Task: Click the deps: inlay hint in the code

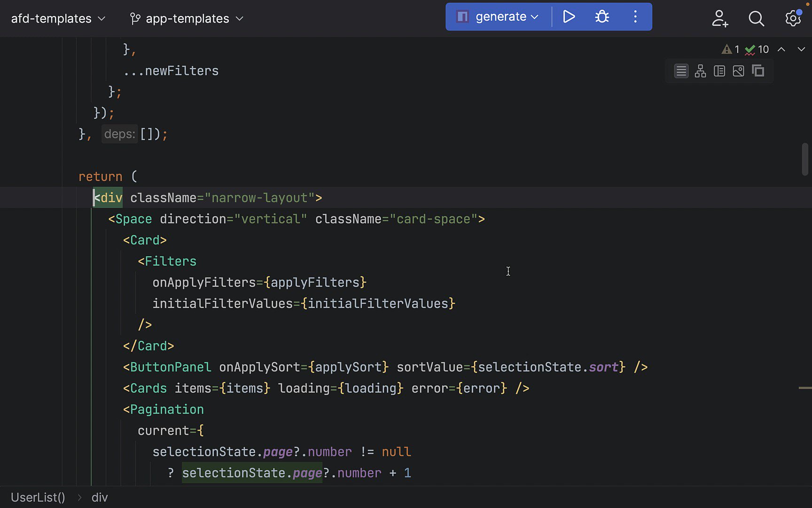Action: coord(119,134)
